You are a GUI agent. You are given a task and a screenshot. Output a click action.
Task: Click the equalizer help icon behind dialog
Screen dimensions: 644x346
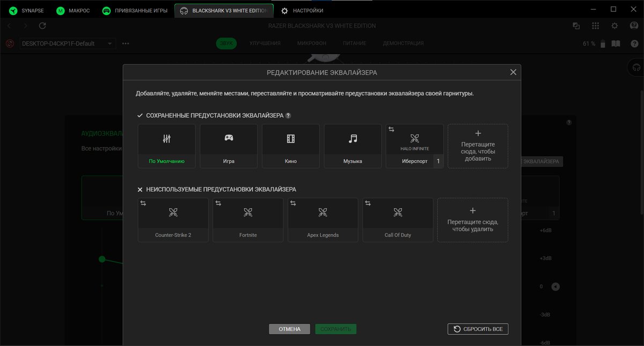[x=569, y=122]
